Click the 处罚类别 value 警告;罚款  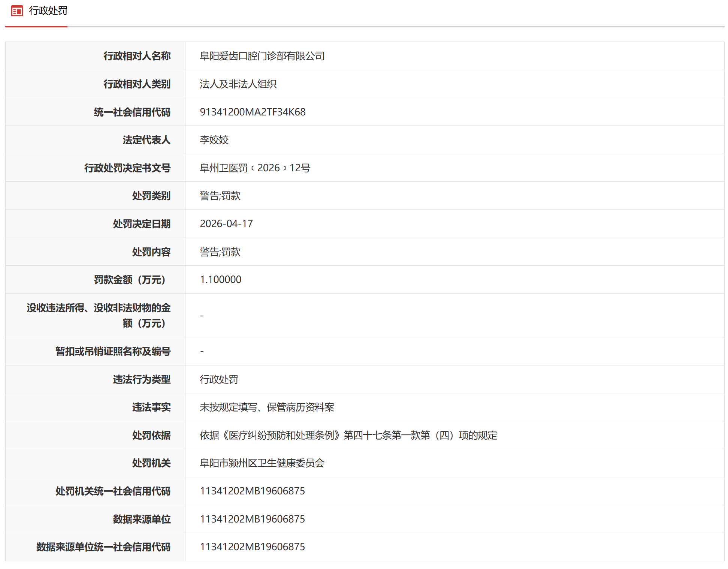[x=220, y=196]
